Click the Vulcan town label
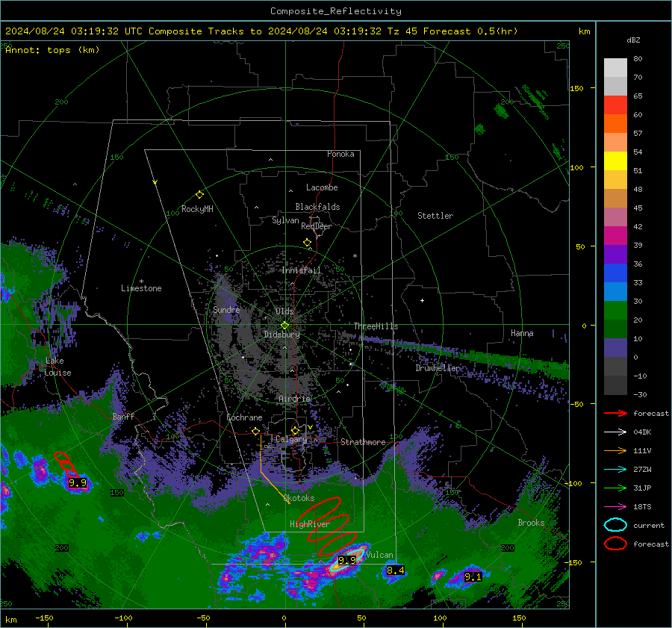The image size is (672, 628). (x=379, y=555)
